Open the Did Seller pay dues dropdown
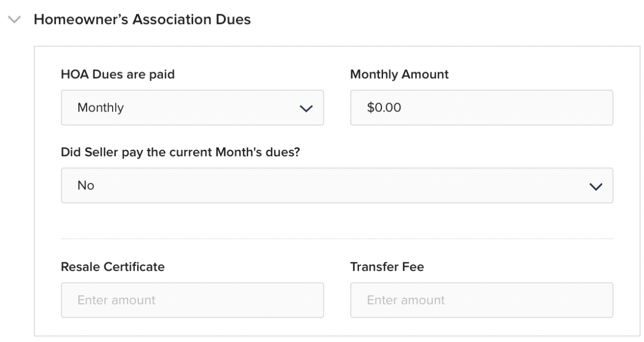The height and width of the screenshot is (342, 644). click(337, 186)
